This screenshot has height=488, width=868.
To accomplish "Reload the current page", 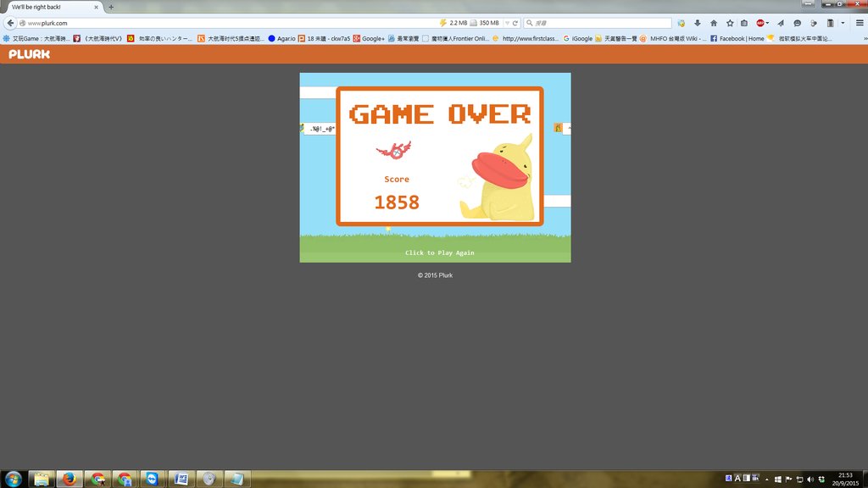I will tap(515, 23).
